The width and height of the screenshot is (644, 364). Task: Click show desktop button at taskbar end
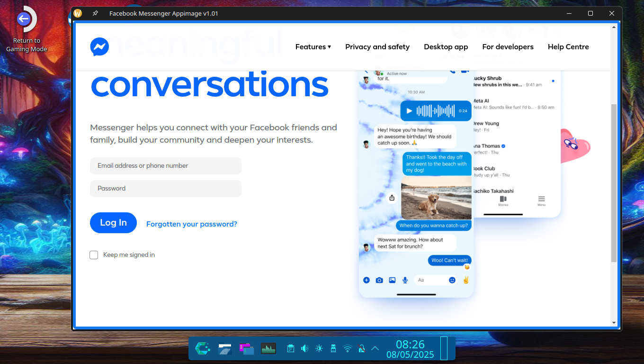444,348
